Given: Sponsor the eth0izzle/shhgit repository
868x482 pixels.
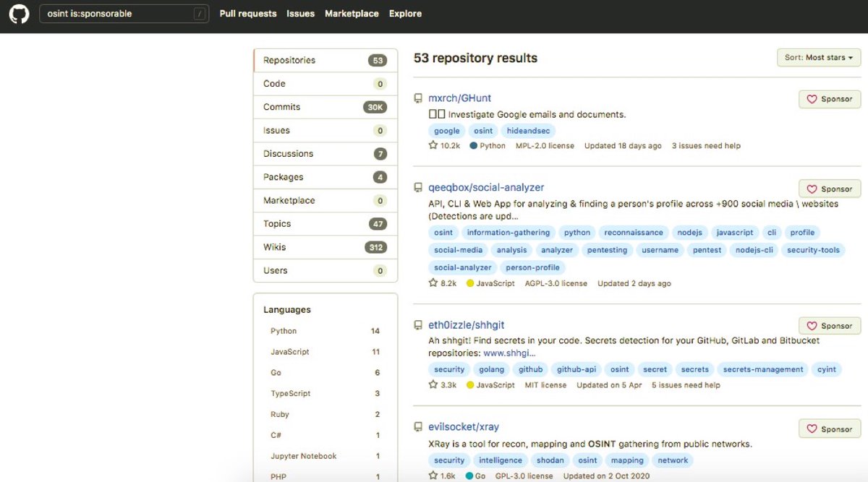Looking at the screenshot, I should (x=830, y=326).
